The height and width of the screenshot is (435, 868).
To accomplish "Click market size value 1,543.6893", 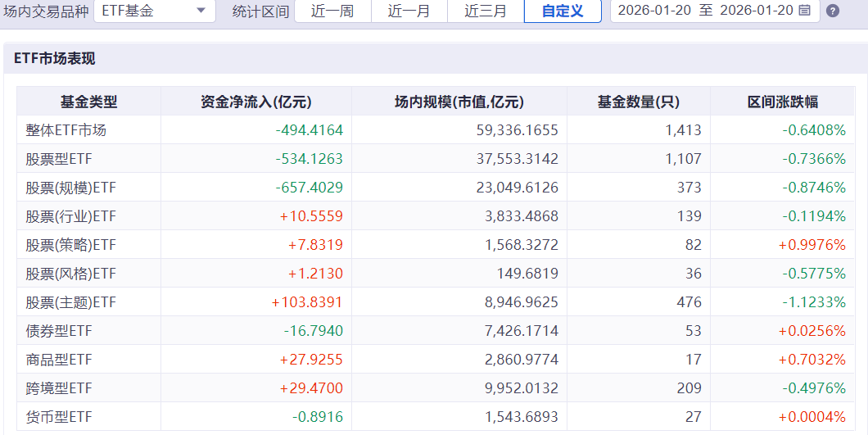I will click(x=522, y=417).
